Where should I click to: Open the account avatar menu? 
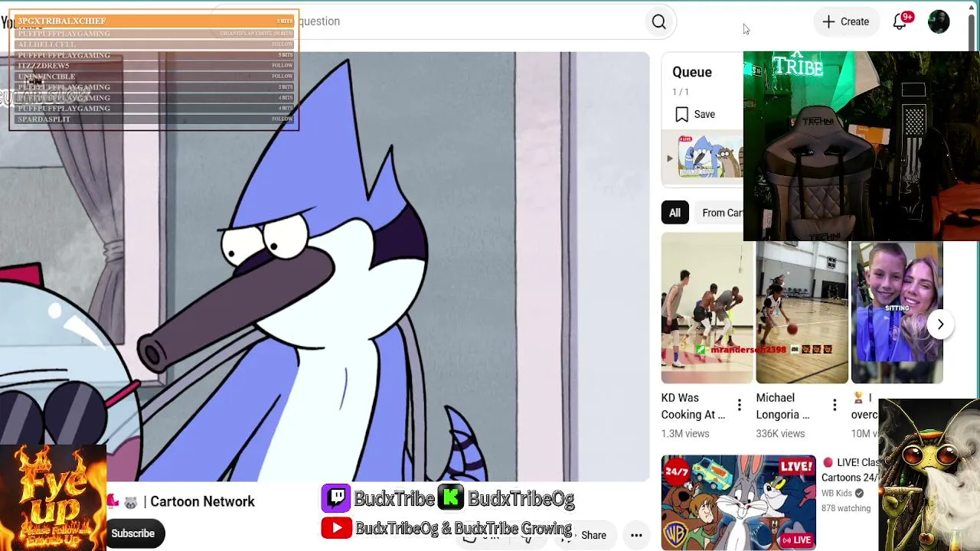click(939, 22)
